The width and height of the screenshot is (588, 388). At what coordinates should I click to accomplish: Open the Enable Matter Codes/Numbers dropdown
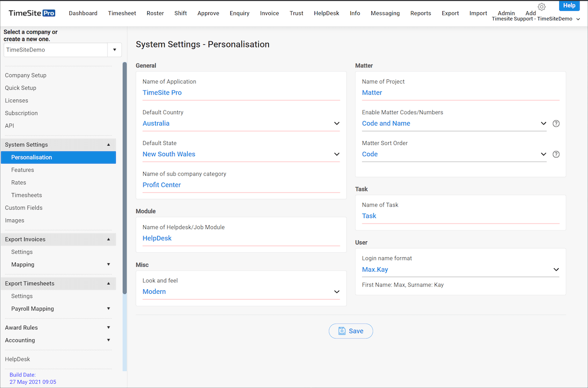pyautogui.click(x=454, y=124)
